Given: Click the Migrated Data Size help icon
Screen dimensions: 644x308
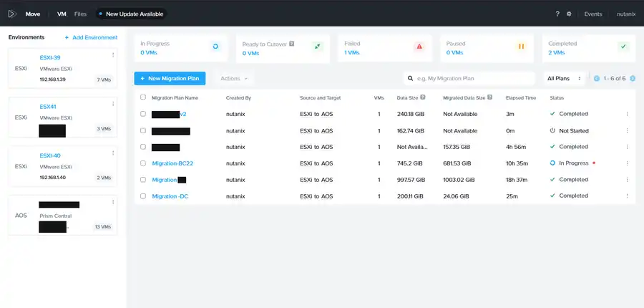Looking at the screenshot, I should [489, 98].
